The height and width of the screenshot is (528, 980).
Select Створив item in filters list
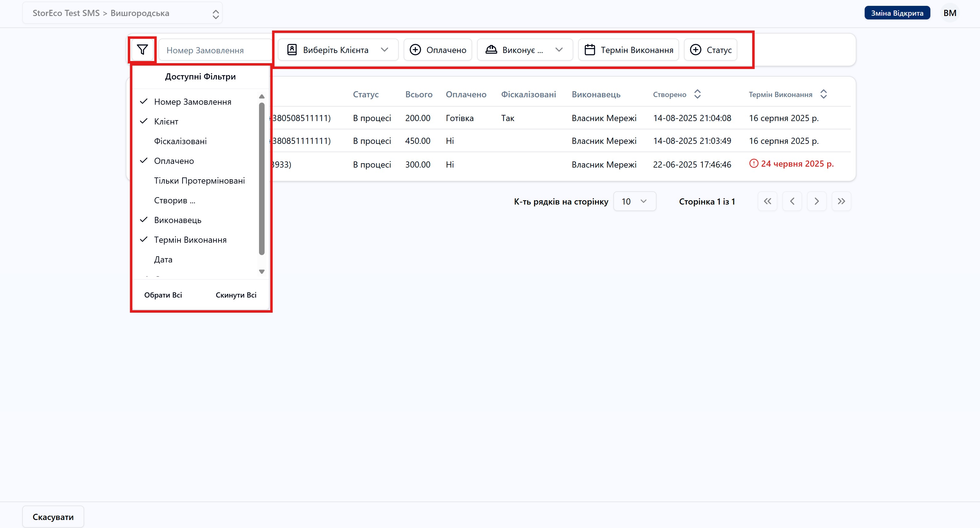click(175, 201)
